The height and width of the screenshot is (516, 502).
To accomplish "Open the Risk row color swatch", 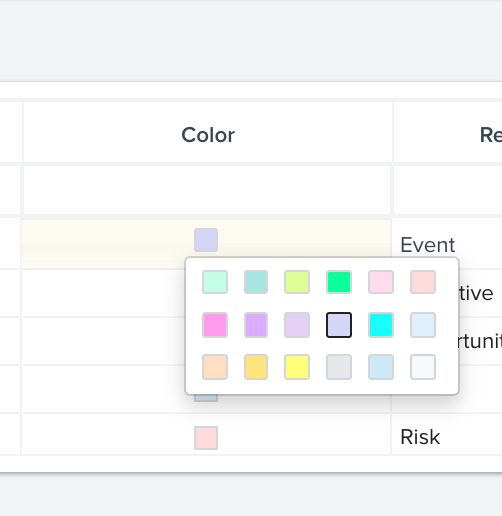I will point(206,438).
